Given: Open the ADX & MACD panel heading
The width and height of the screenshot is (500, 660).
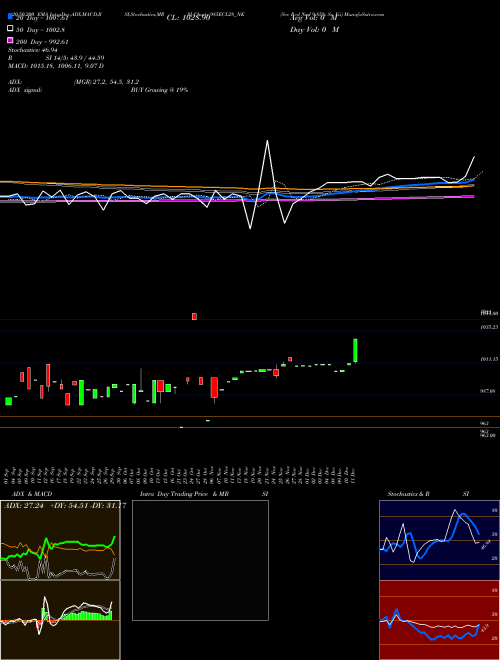Looking at the screenshot, I should pyautogui.click(x=32, y=494).
